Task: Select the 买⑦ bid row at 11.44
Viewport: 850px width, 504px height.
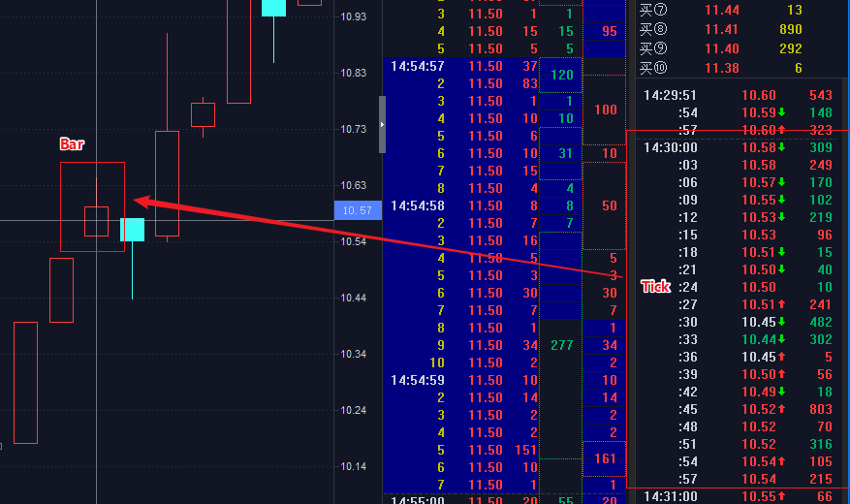Action: coord(737,9)
